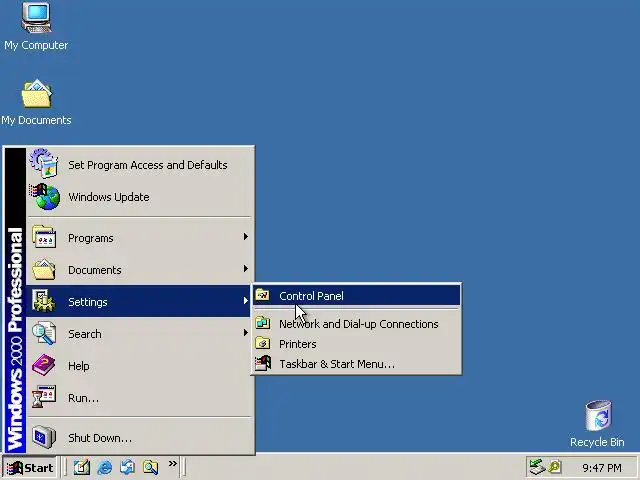Expand the Search submenu arrow
Image resolution: width=640 pixels, height=480 pixels.
click(245, 333)
